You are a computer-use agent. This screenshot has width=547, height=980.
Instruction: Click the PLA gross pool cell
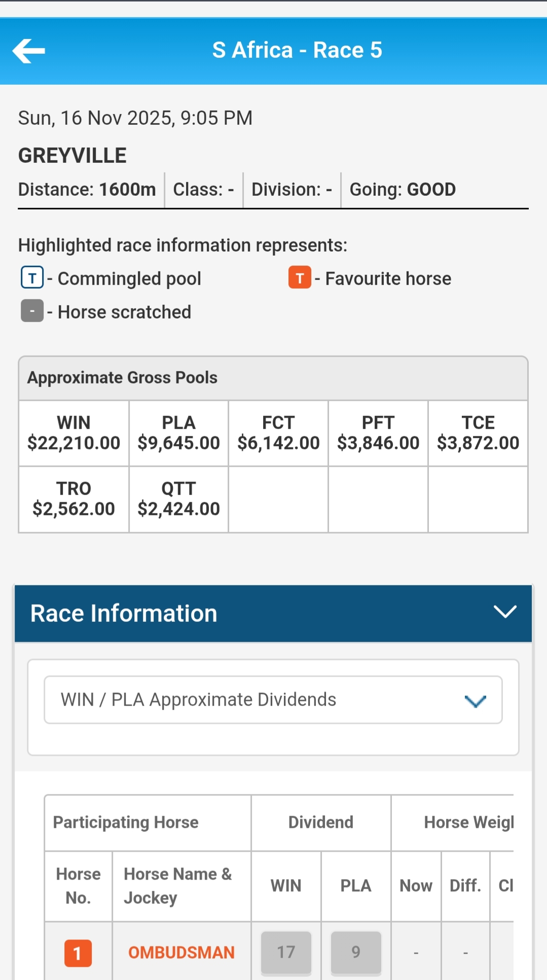[x=178, y=433]
